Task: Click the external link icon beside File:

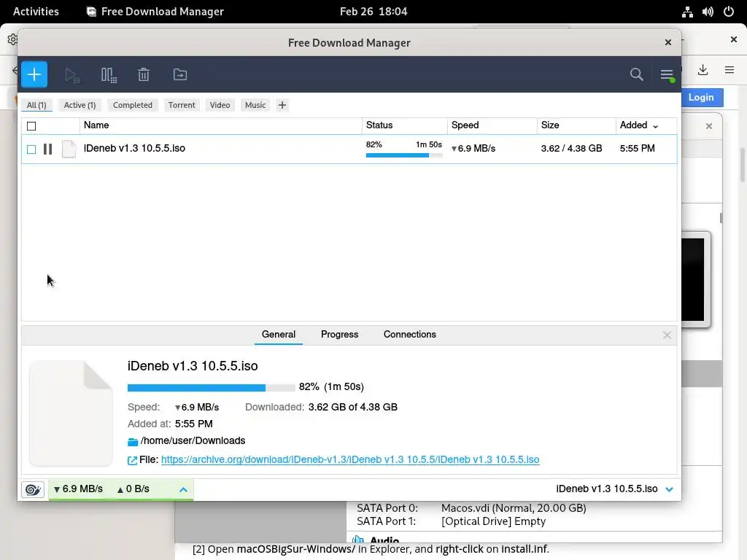Action: [133, 460]
